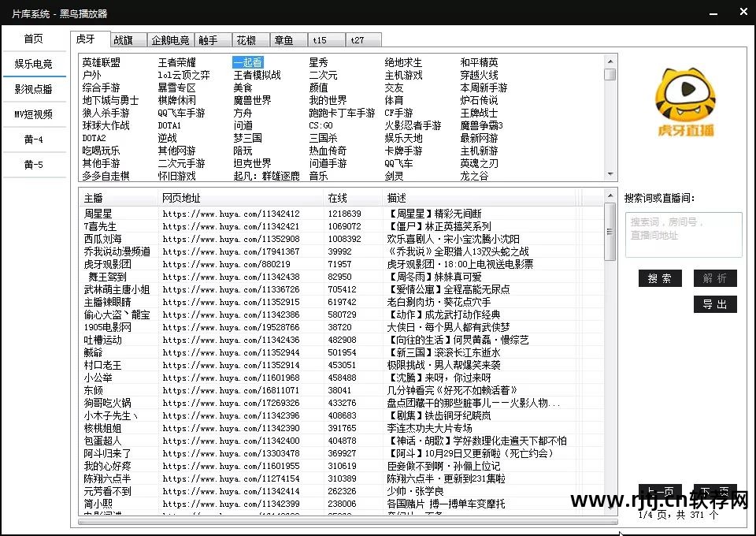Screen dimensions: 756x536
Task: Select the 吐槽运动 streamer row
Action: pyautogui.click(x=342, y=341)
